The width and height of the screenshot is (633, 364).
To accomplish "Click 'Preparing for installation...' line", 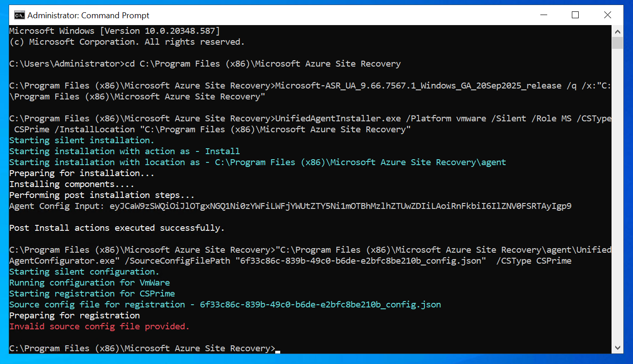I will (x=82, y=173).
